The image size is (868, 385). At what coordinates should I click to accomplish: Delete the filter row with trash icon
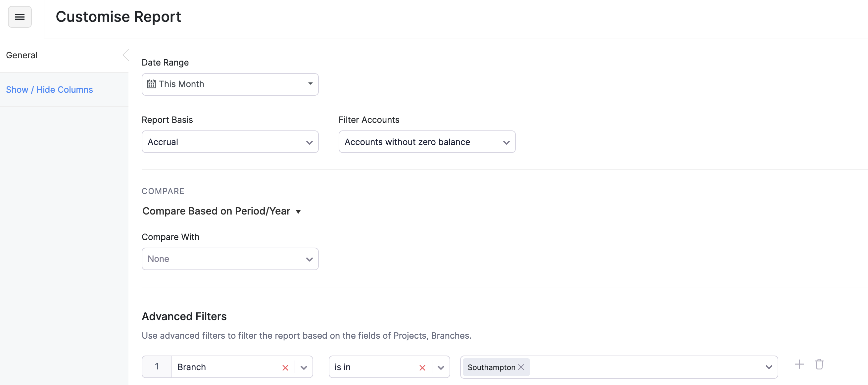coord(819,364)
